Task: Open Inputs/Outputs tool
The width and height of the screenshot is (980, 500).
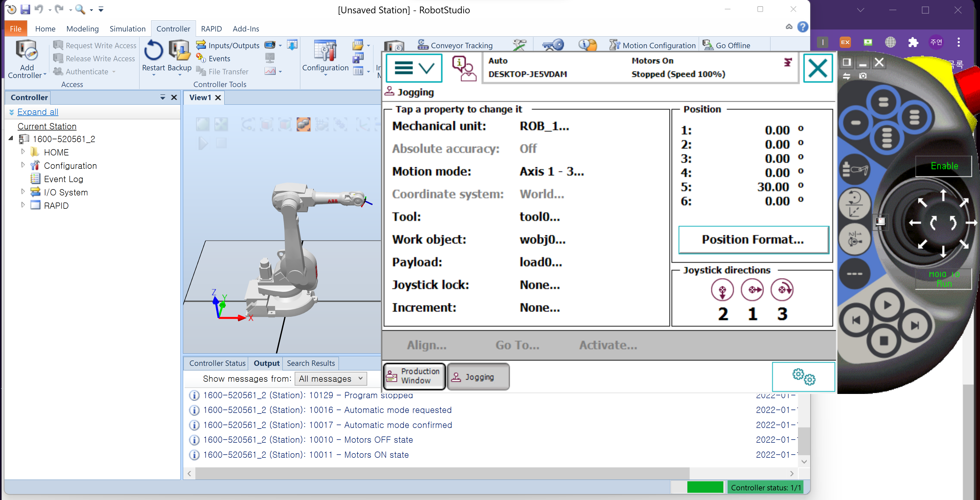Action: point(228,45)
